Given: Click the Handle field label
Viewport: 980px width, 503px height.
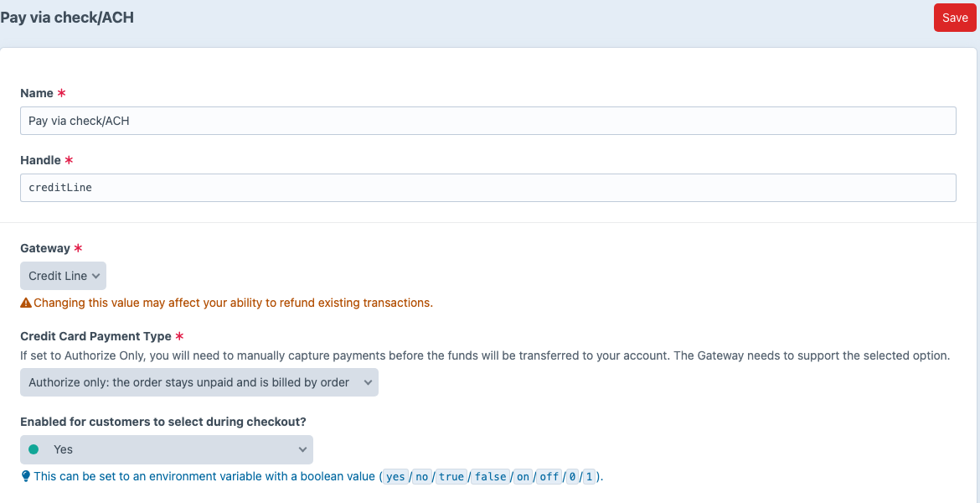Looking at the screenshot, I should 41,160.
